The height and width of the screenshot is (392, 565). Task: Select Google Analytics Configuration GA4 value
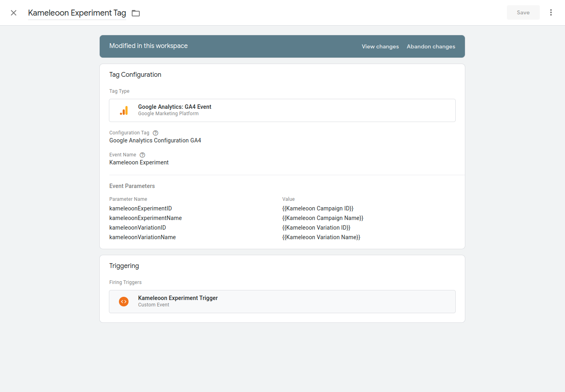[x=155, y=140]
